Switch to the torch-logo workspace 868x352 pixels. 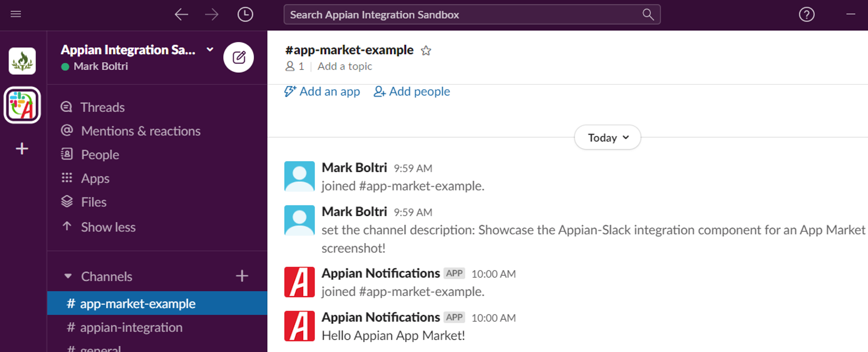tap(22, 61)
